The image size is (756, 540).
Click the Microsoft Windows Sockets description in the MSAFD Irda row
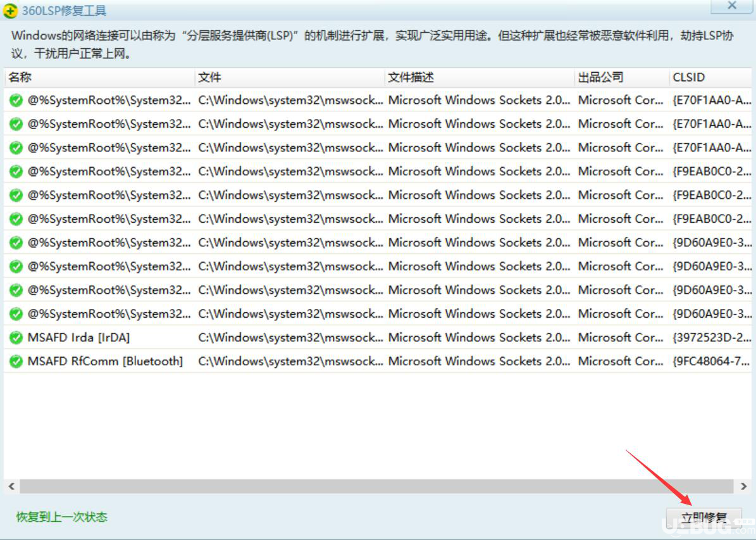click(480, 337)
